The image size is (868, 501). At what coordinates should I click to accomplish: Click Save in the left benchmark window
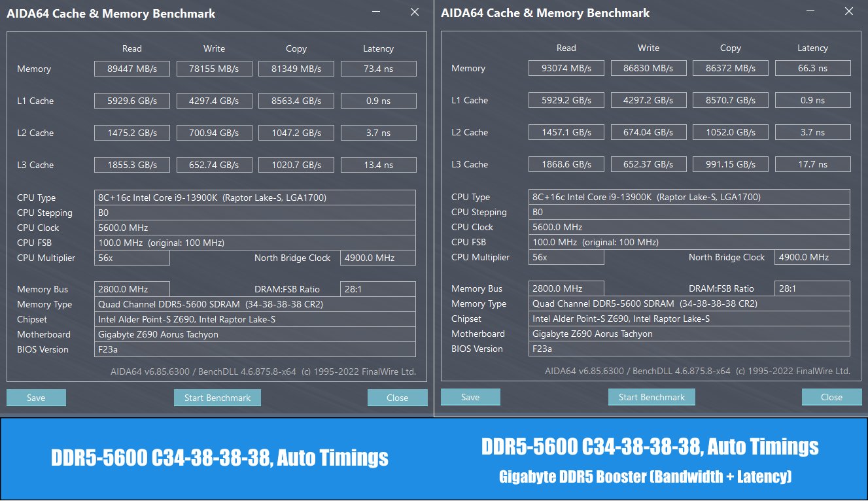coord(36,398)
